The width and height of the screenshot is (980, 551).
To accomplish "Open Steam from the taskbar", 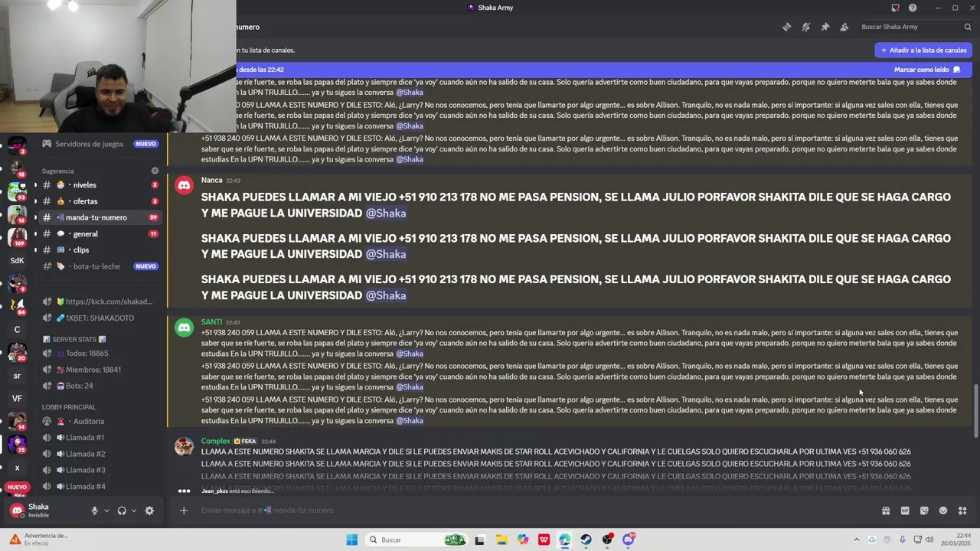I will 586,540.
